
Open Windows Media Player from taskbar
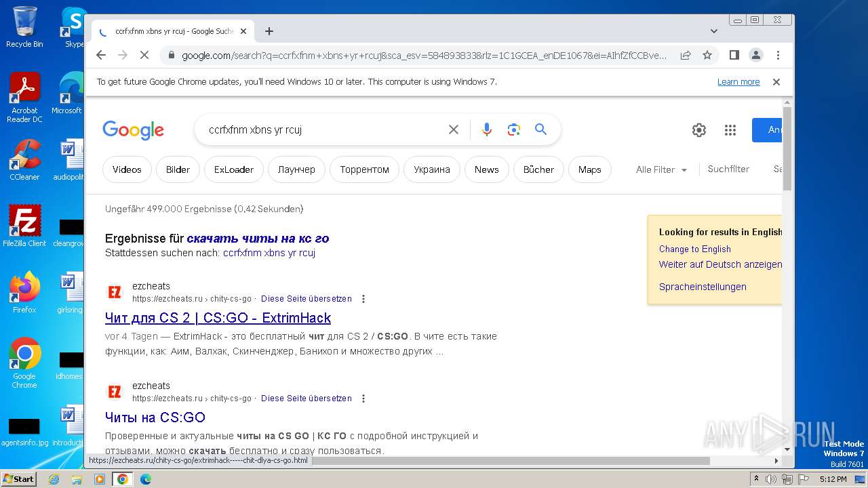pos(100,479)
